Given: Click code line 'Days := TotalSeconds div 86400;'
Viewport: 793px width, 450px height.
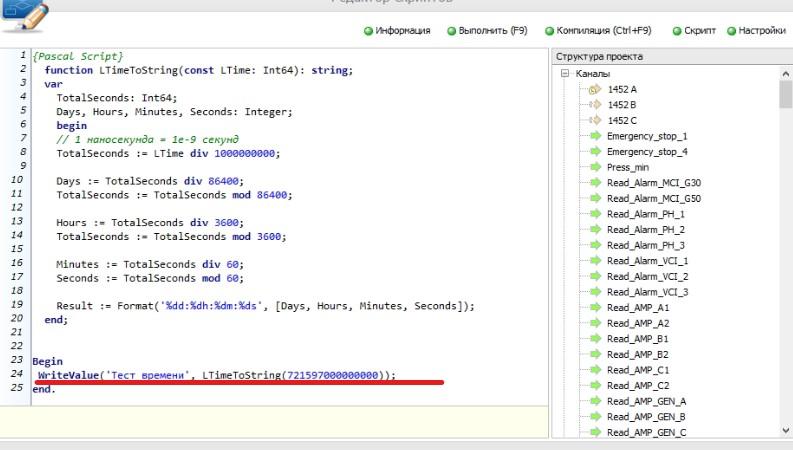Looking at the screenshot, I should [x=150, y=181].
